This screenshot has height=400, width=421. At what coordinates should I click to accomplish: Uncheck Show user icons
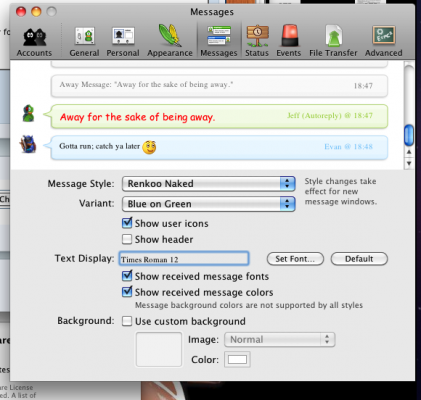127,223
